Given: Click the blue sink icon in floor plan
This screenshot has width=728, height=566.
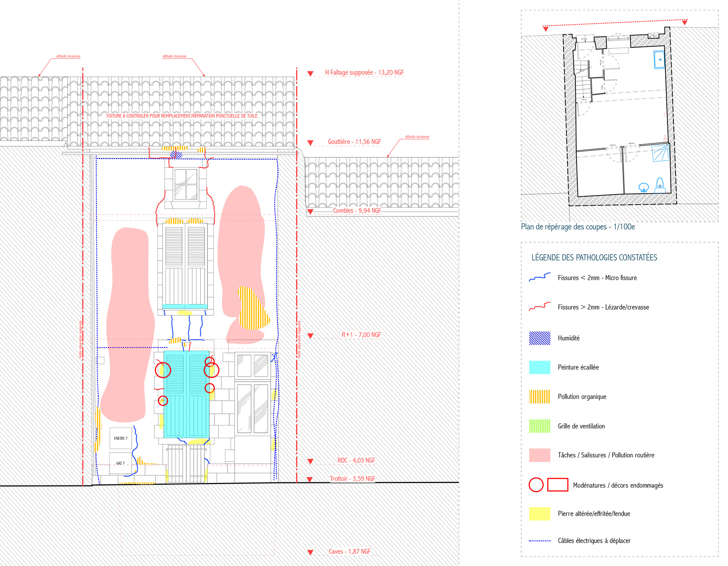Looking at the screenshot, I should click(x=644, y=188).
